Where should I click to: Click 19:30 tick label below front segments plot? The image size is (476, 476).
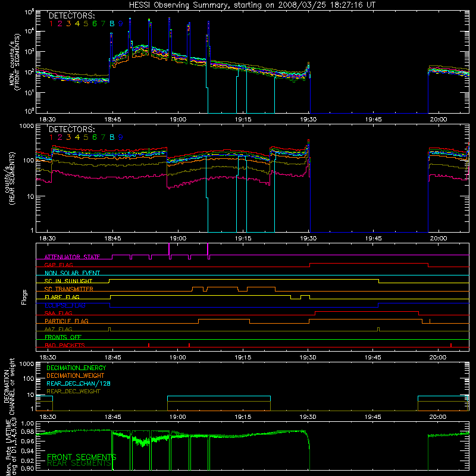coord(308,120)
